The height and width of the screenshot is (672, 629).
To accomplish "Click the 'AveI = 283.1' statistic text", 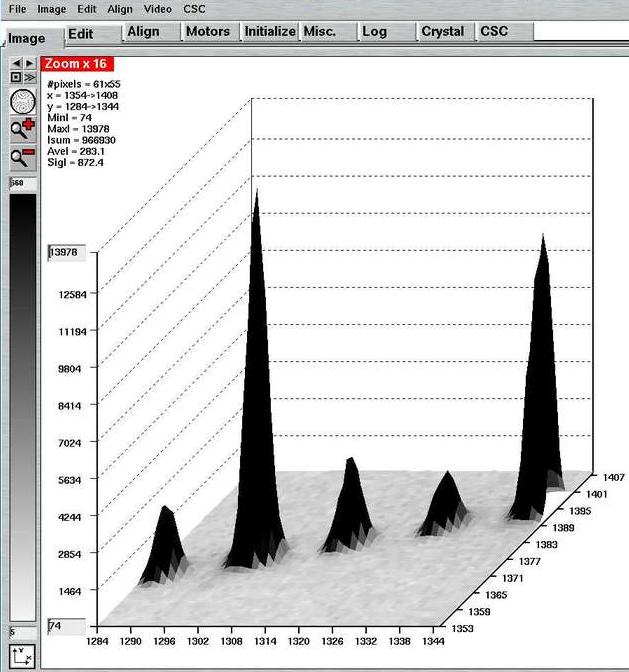I will (x=76, y=151).
